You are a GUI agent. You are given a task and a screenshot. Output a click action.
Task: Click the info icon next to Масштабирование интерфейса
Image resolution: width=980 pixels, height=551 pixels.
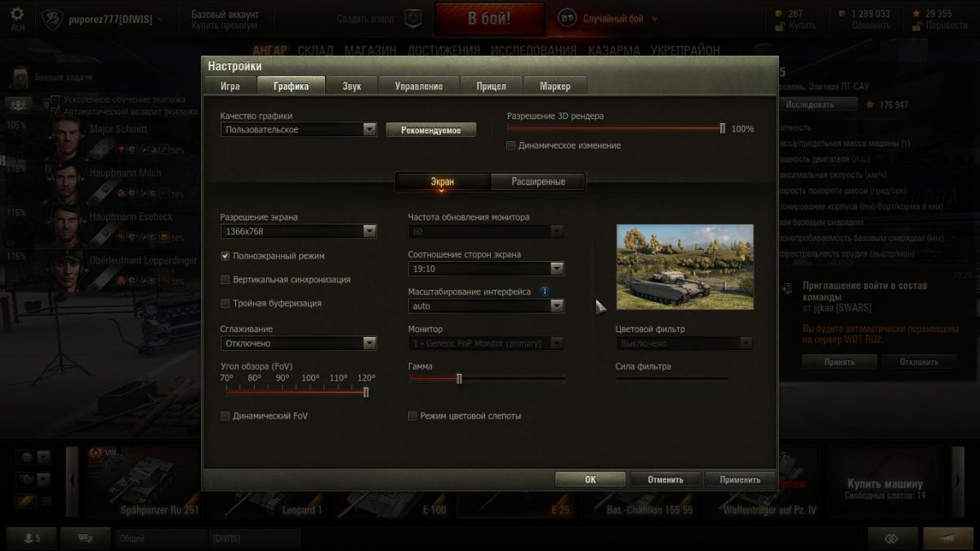[545, 291]
